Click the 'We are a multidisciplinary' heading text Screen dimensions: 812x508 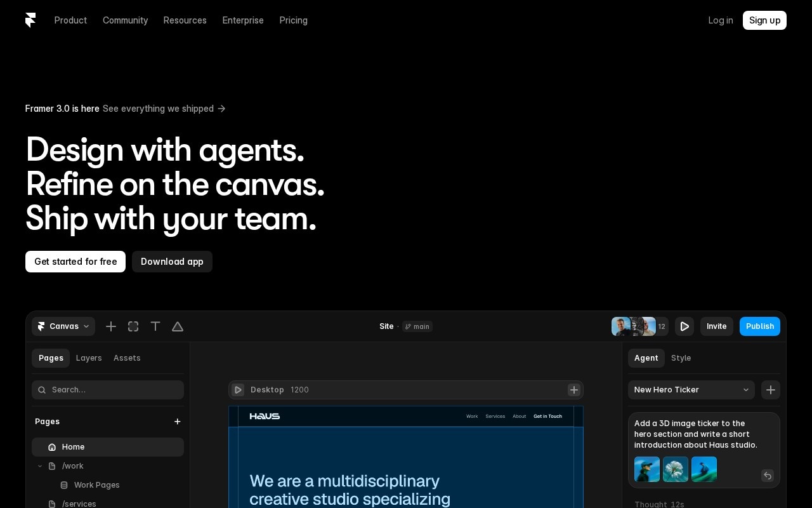(344, 481)
